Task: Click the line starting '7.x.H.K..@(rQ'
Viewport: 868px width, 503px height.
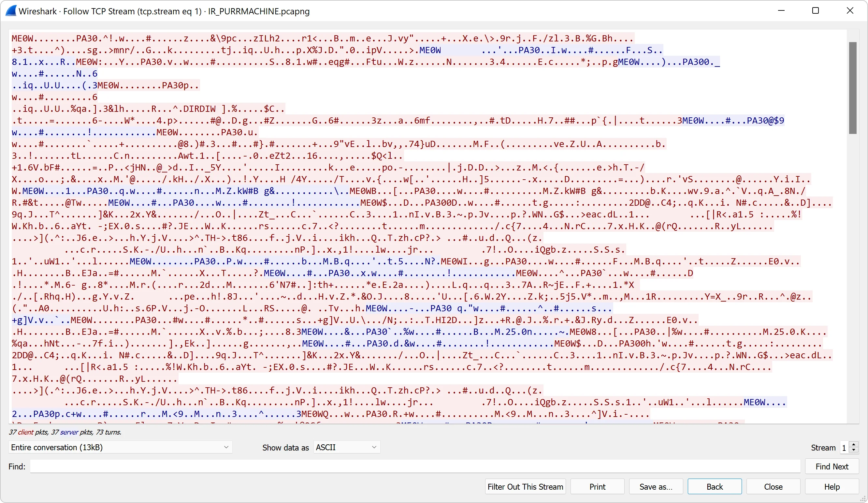Action: [94, 378]
